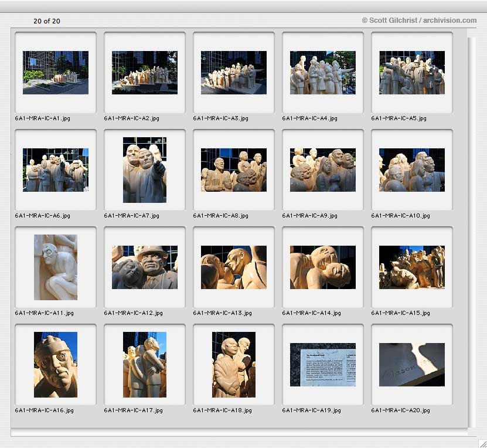Select thumbnail 6A1-MRA-IC-A4.jpg

coord(323,73)
